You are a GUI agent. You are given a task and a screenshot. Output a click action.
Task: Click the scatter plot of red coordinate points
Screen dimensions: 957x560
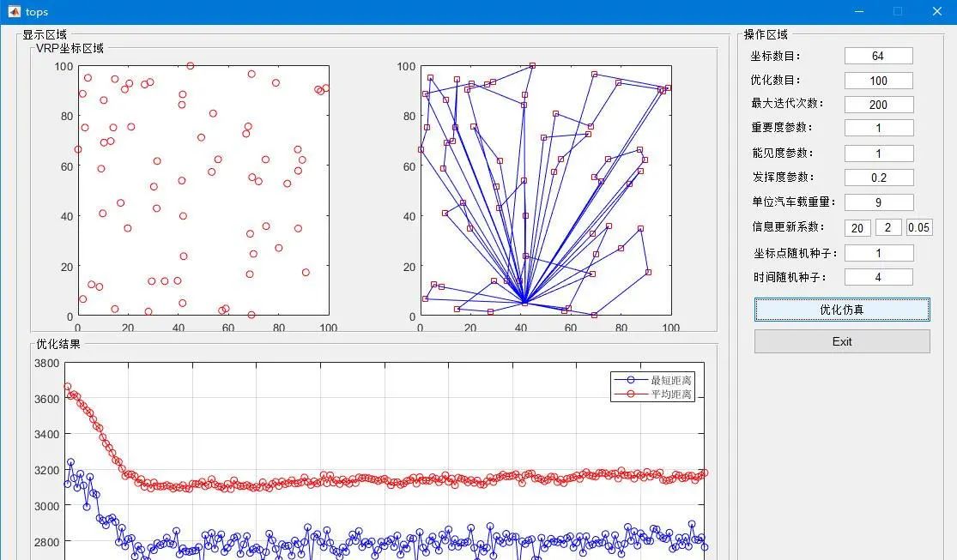[x=203, y=190]
